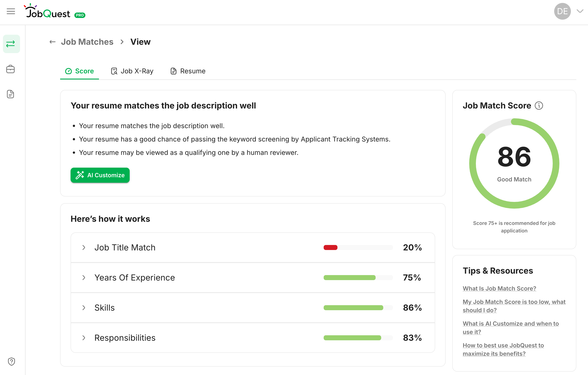Expand the Job Title Match section
The image size is (588, 375).
(84, 247)
